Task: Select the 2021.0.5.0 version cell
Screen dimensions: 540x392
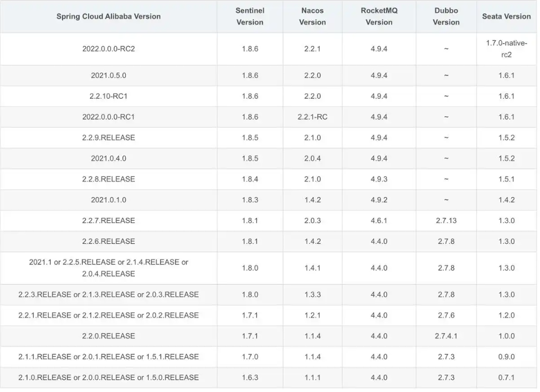Action: point(108,75)
